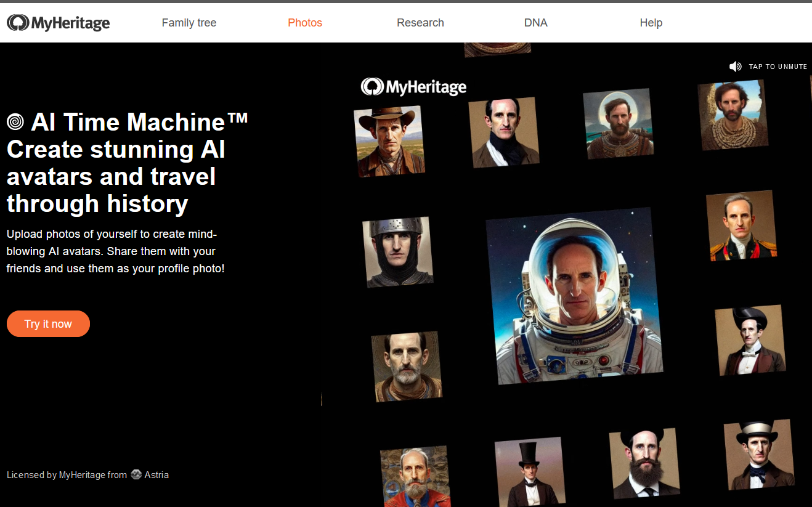This screenshot has width=812, height=507.
Task: Click the Astria logo icon near the bottom
Action: pos(136,474)
